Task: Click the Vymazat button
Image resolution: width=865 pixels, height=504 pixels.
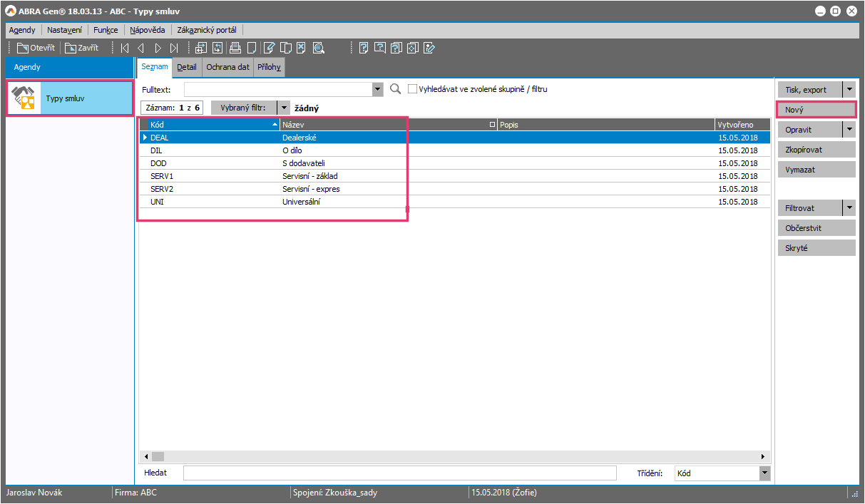Action: click(817, 170)
